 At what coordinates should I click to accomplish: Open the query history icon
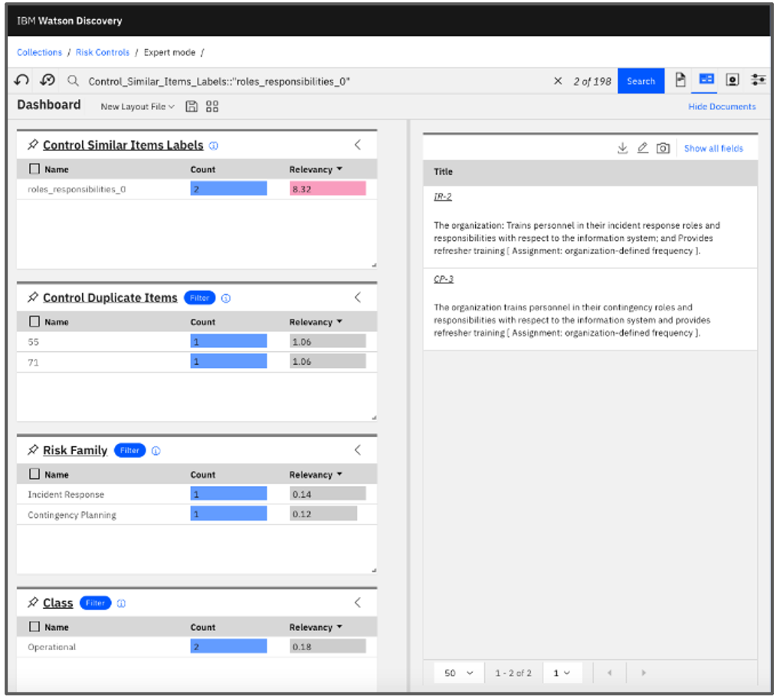pyautogui.click(x=48, y=81)
